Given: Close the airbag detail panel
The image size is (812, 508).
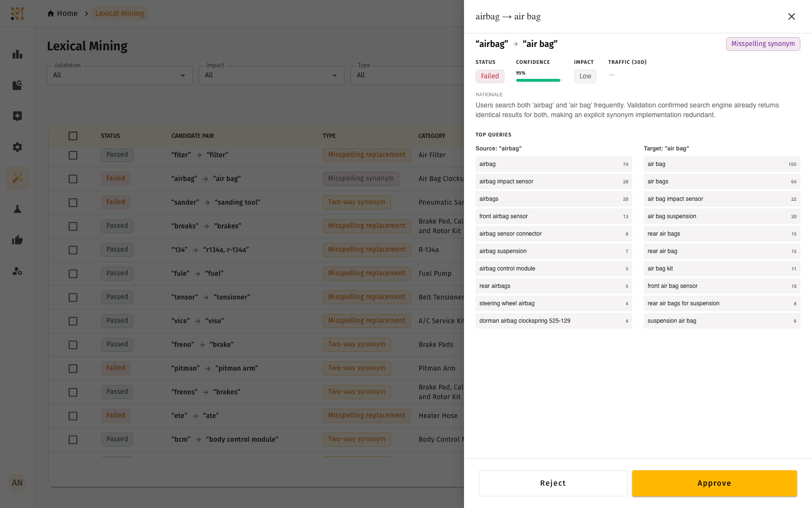Looking at the screenshot, I should 792,16.
